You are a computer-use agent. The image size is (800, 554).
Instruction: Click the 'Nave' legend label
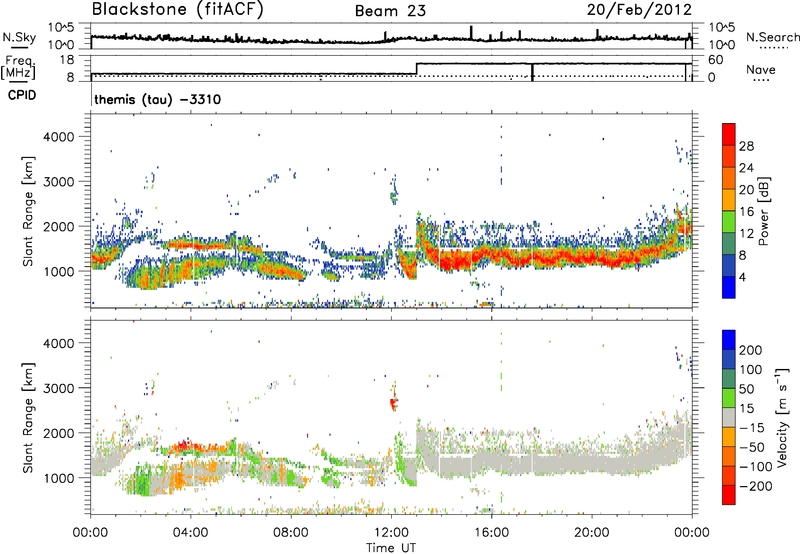(x=760, y=69)
